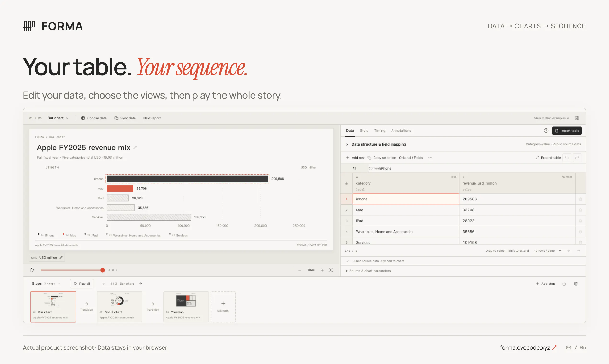Edit chart title with pencil icon
Viewport: 609px width, 364px height.
135,148
